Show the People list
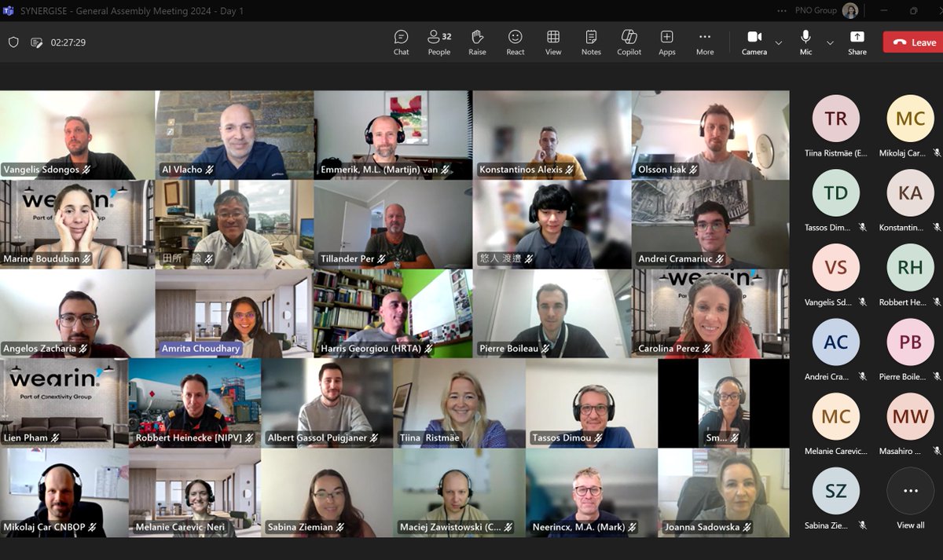943x560 pixels. (438, 42)
